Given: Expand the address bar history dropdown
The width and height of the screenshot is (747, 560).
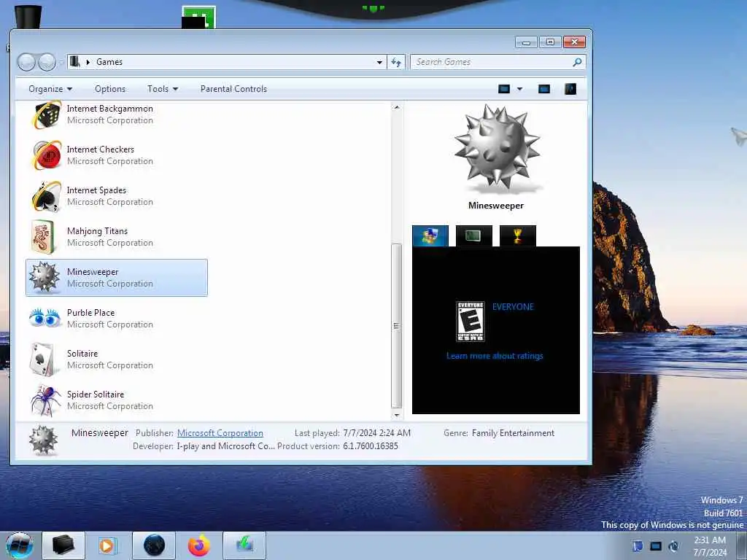Looking at the screenshot, I should click(379, 62).
